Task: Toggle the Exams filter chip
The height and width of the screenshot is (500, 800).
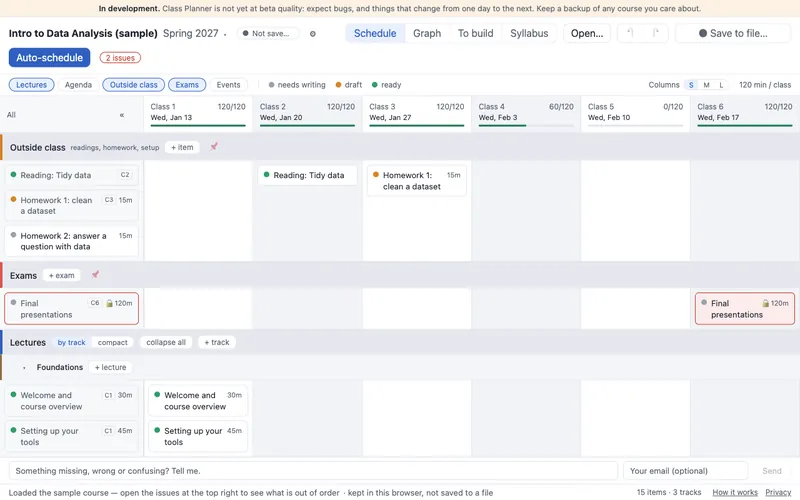Action: tap(187, 85)
